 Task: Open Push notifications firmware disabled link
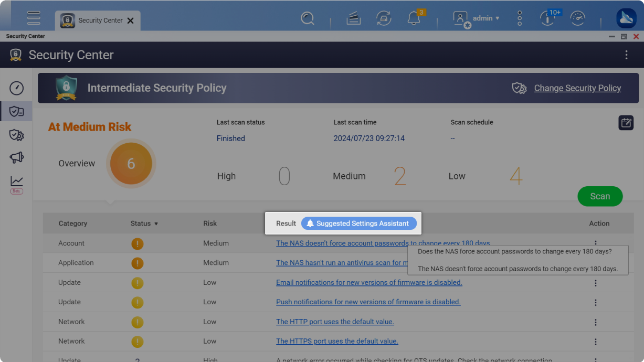pyautogui.click(x=368, y=302)
